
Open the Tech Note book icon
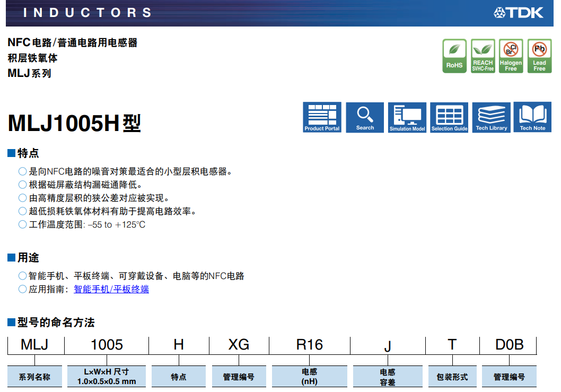(x=532, y=117)
